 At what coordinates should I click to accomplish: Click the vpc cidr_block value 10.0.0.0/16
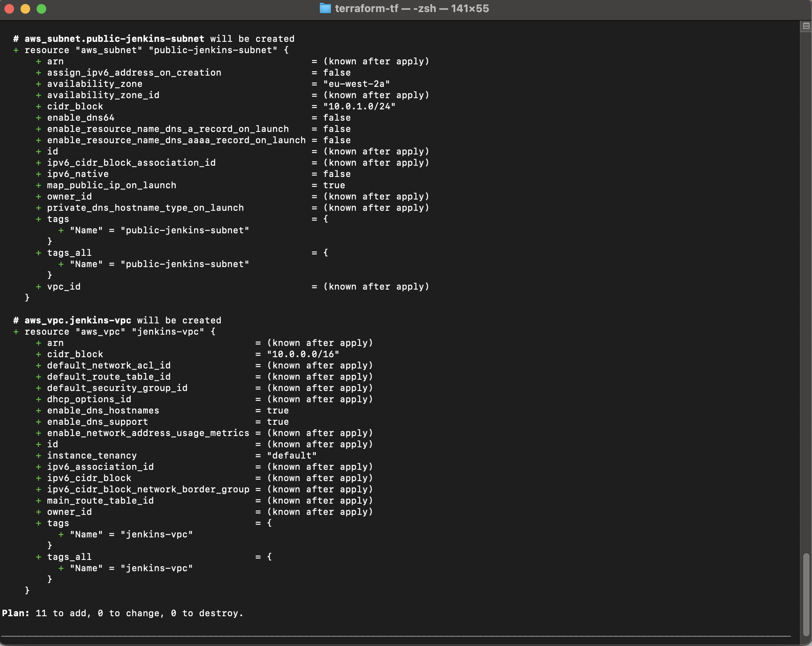pos(303,354)
